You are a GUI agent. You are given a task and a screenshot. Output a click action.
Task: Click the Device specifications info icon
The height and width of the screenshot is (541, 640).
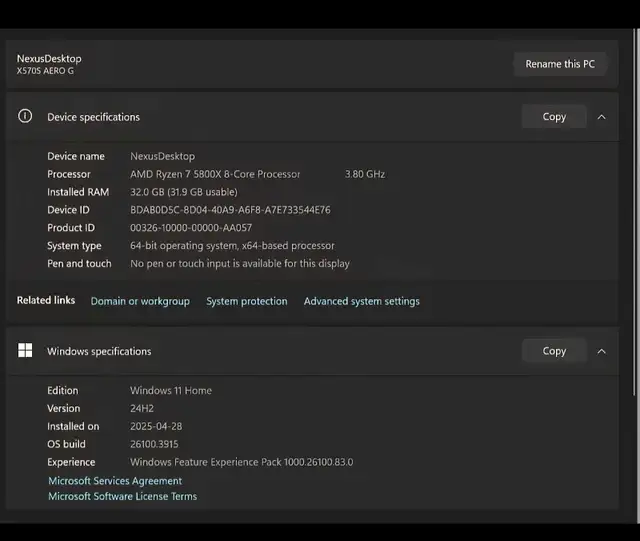point(25,116)
